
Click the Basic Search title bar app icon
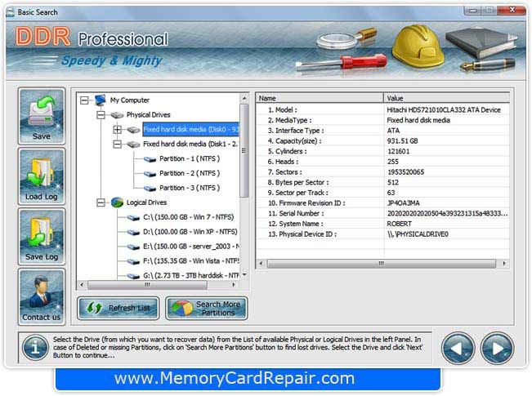10,12
